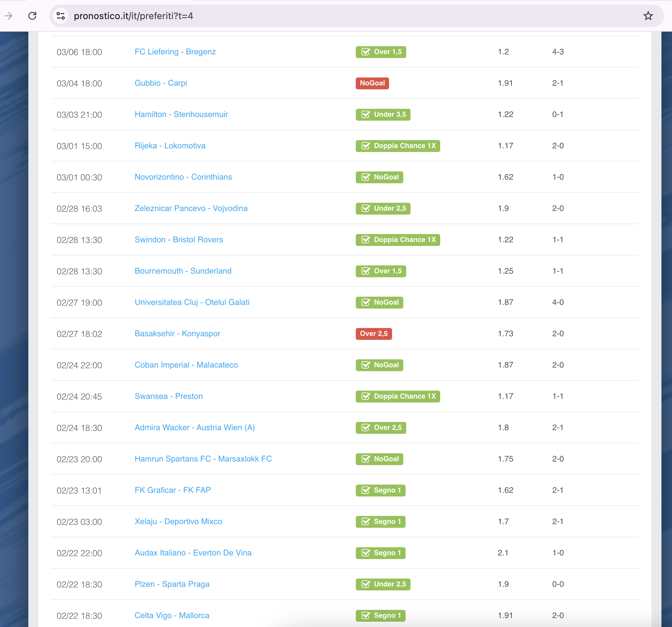The height and width of the screenshot is (627, 672).
Task: Click the red NoGoal badge for Gubbio
Action: click(x=372, y=83)
